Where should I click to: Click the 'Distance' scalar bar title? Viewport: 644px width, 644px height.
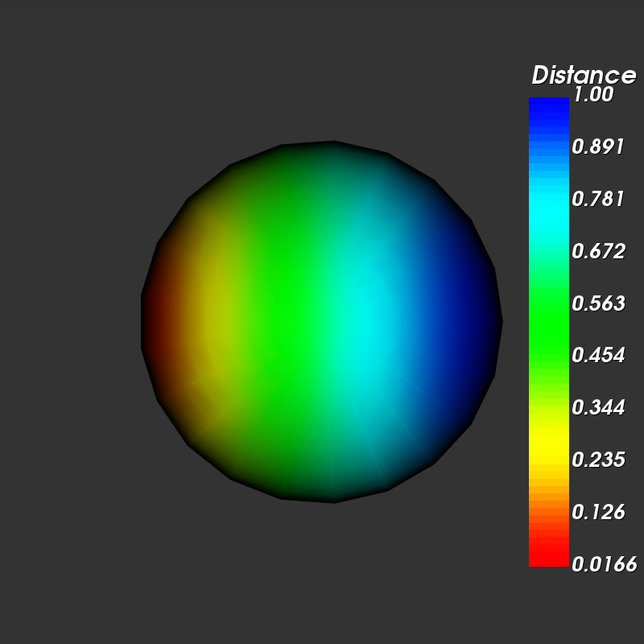pyautogui.click(x=584, y=75)
